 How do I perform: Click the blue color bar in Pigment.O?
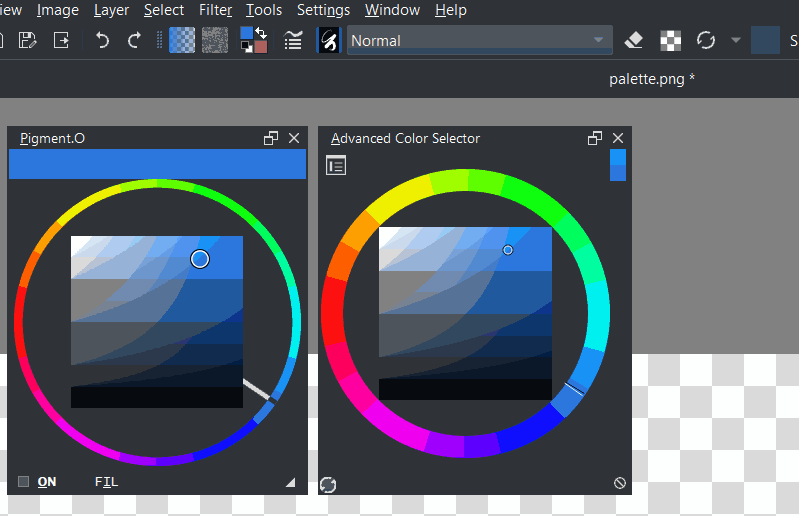click(x=157, y=164)
